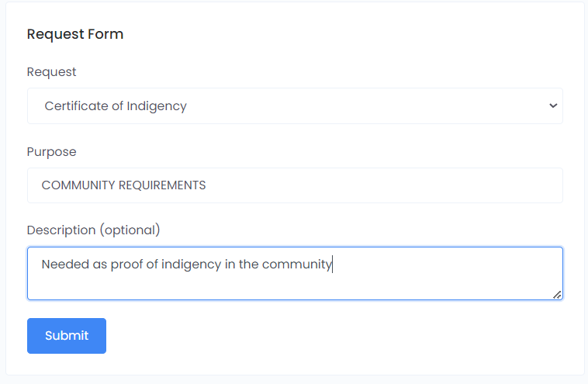Focus the Purpose input field

point(295,185)
